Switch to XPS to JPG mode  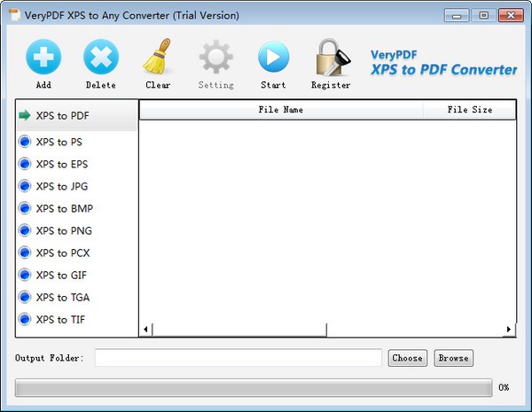point(61,186)
